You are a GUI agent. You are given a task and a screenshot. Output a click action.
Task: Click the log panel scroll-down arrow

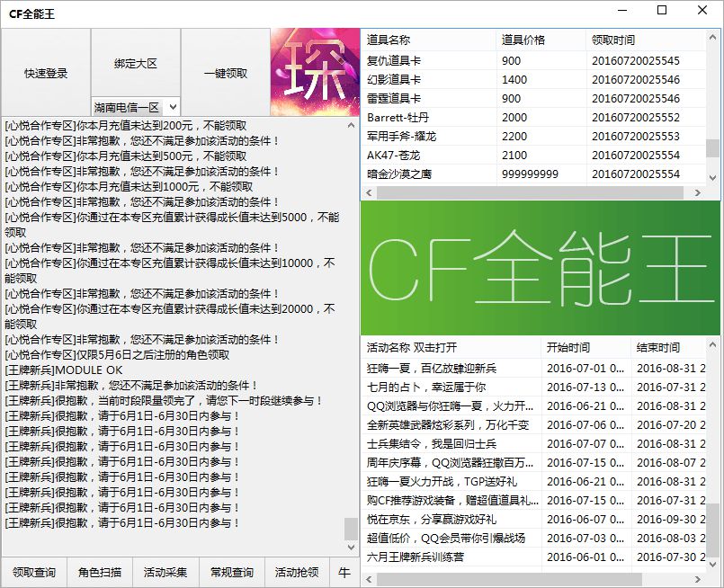(x=351, y=548)
